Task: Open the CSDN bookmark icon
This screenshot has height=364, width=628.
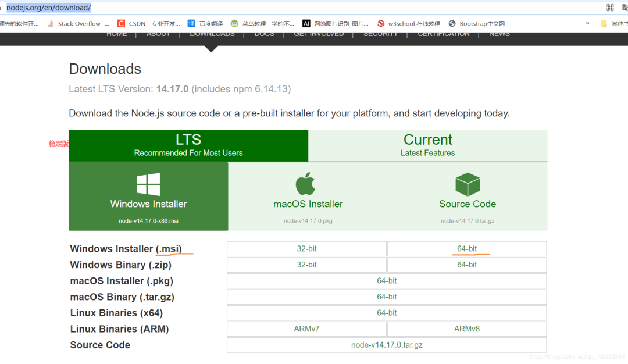Action: [121, 24]
